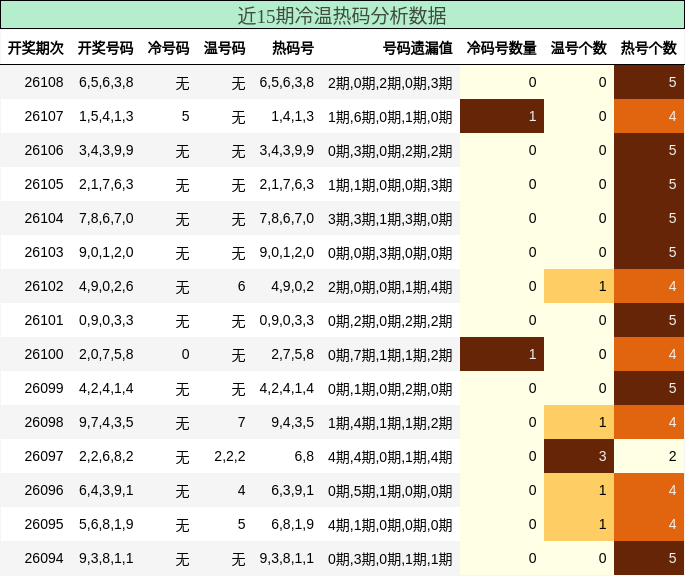Click warm count 1 in row 26102
685x576 pixels.
[579, 286]
